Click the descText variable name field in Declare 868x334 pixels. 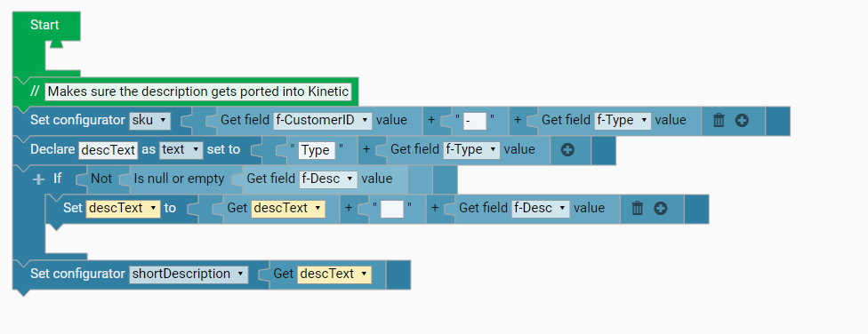pyautogui.click(x=108, y=150)
